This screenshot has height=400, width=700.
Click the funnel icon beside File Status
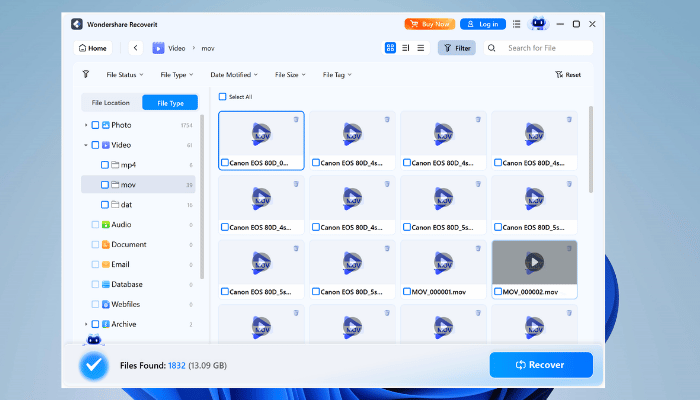click(x=86, y=74)
